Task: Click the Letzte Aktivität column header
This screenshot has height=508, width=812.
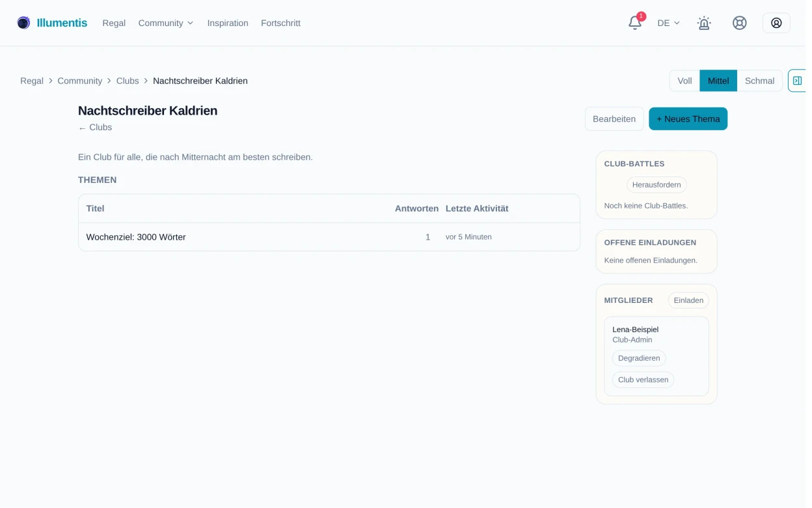Action: 477,208
